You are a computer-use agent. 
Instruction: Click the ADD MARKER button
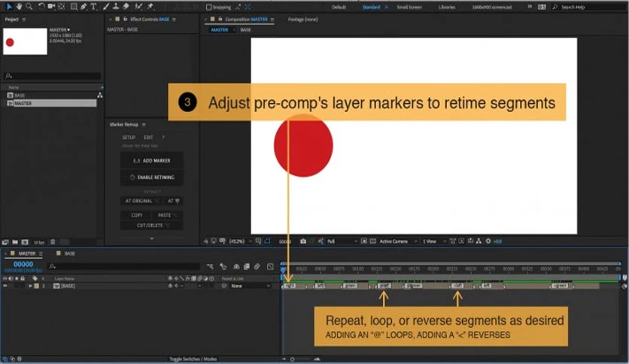click(x=152, y=161)
